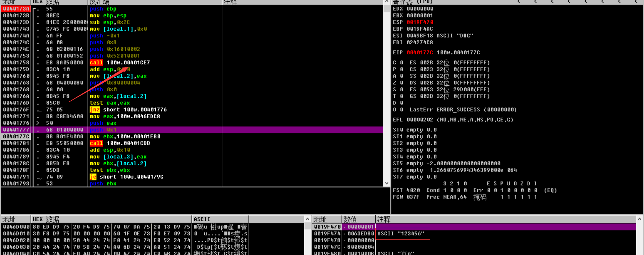Click the disassembly pane scroll-up arrow
Image resolution: width=644 pixels, height=255 pixels.
pos(387,2)
